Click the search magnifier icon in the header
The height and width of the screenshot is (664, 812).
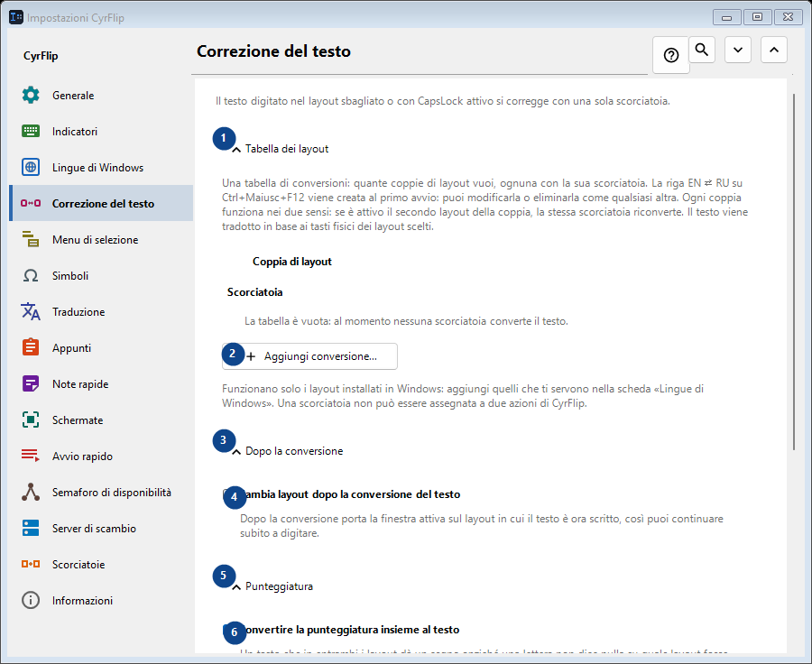click(702, 50)
